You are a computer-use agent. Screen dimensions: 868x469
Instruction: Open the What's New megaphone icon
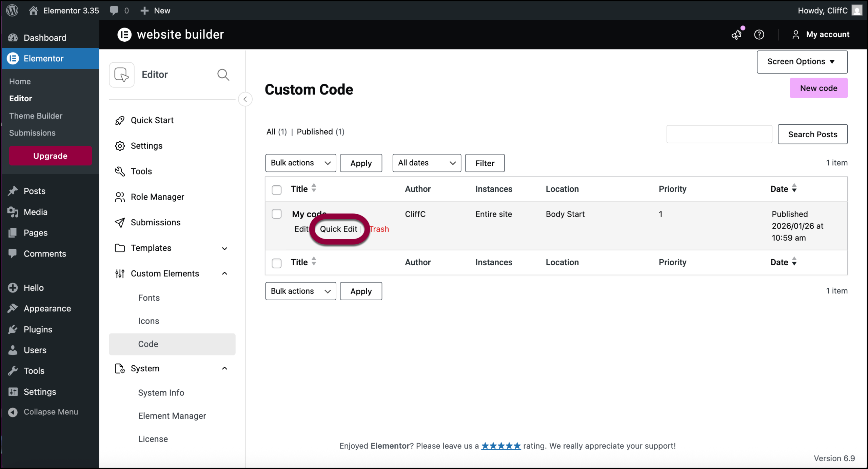pyautogui.click(x=736, y=34)
